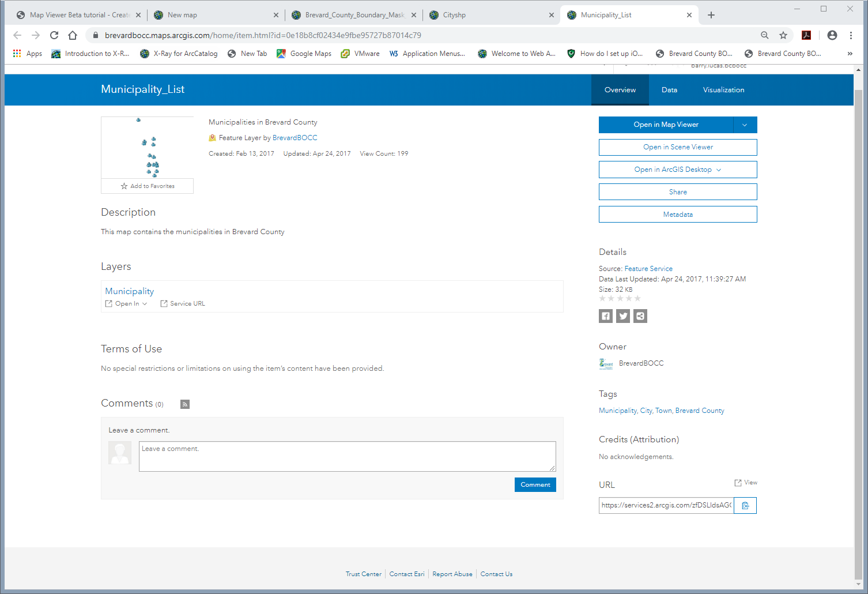Open the Report Abuse footer link

[x=452, y=574]
